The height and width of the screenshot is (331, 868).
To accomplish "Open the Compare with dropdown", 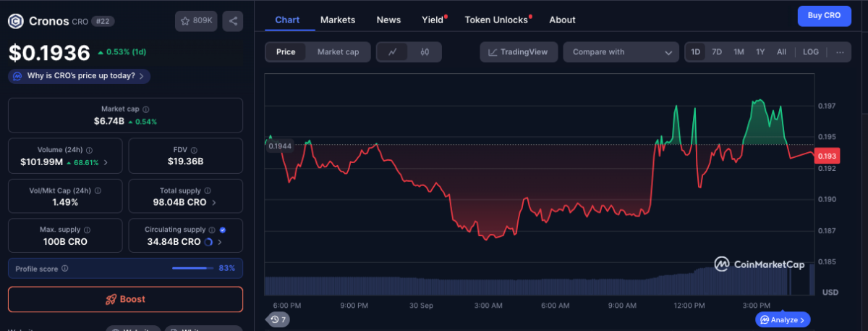I will point(621,52).
